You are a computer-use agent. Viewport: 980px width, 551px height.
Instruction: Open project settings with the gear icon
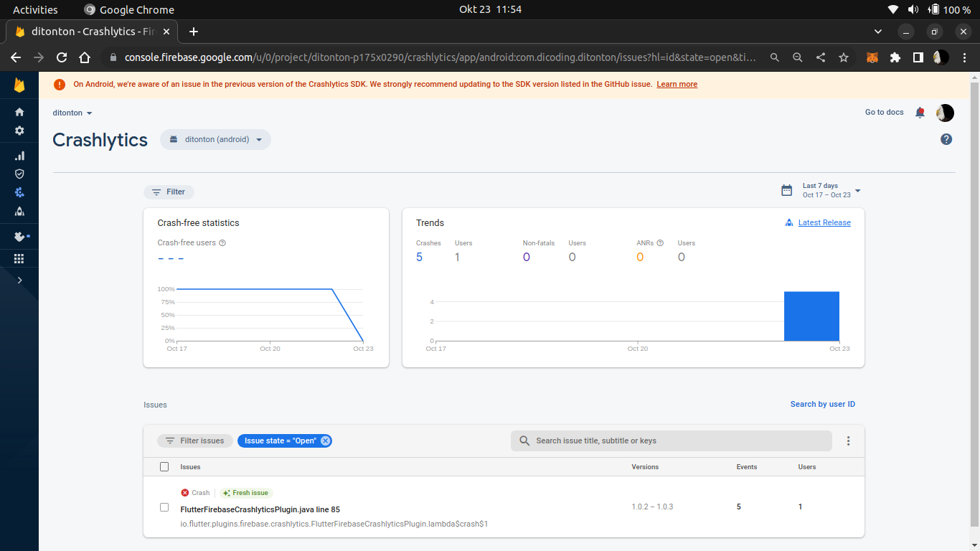click(x=19, y=131)
